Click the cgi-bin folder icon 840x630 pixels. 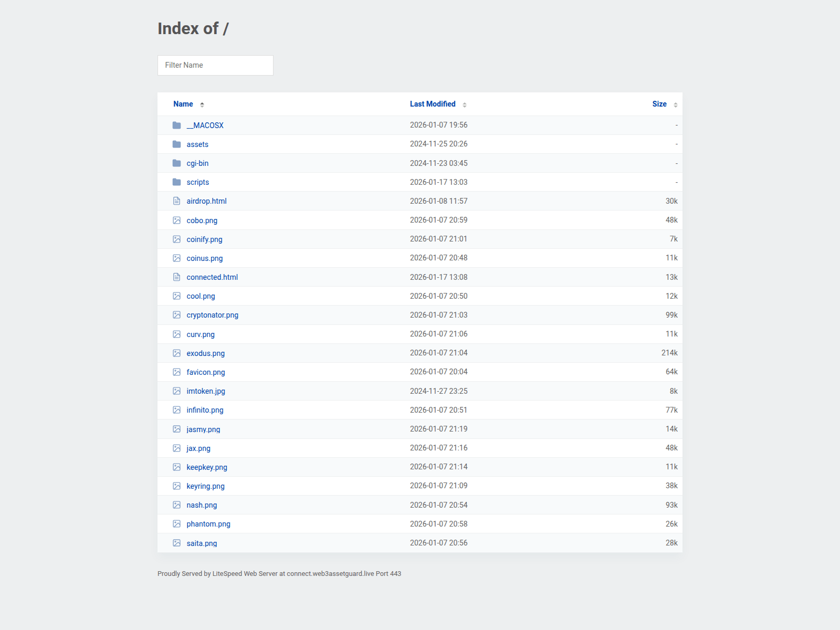point(177,163)
